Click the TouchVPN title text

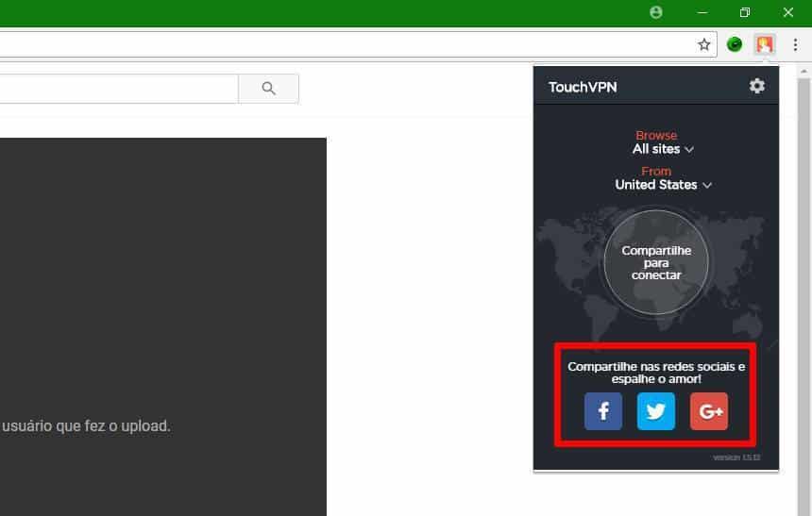583,87
